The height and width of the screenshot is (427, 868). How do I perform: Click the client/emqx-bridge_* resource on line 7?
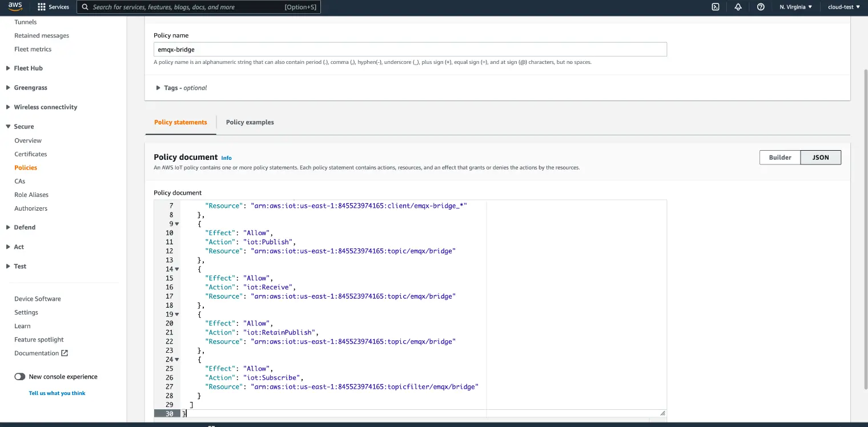click(359, 206)
